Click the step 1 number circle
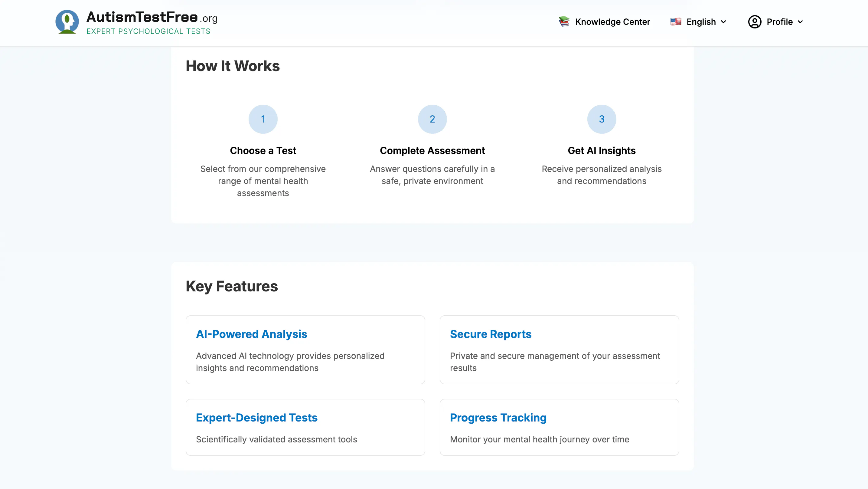Image resolution: width=868 pixels, height=489 pixels. coord(263,119)
